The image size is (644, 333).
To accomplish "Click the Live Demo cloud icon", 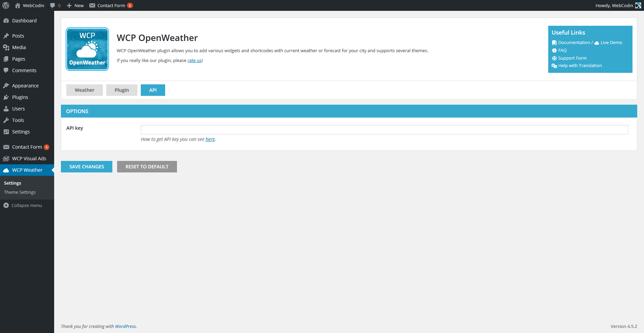I will [x=597, y=43].
